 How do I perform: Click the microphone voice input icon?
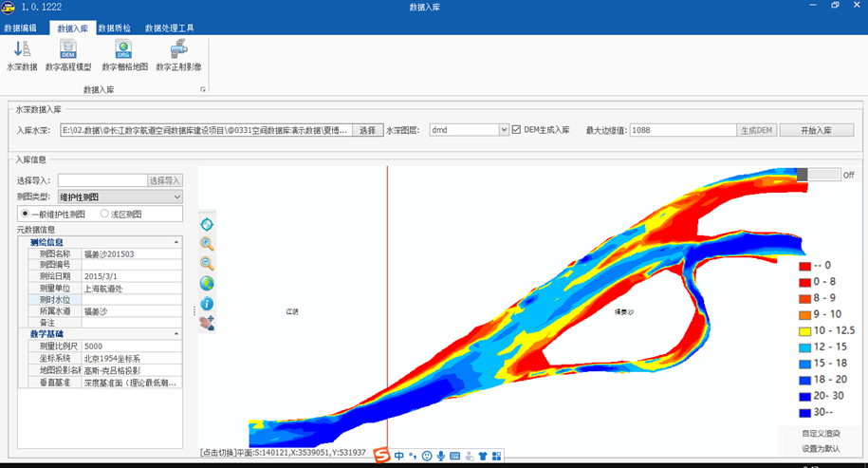click(x=441, y=456)
